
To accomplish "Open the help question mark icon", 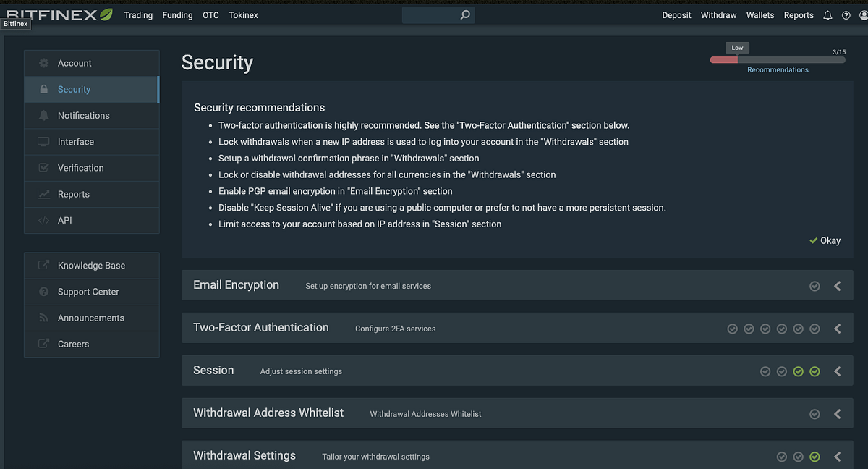I will point(846,15).
